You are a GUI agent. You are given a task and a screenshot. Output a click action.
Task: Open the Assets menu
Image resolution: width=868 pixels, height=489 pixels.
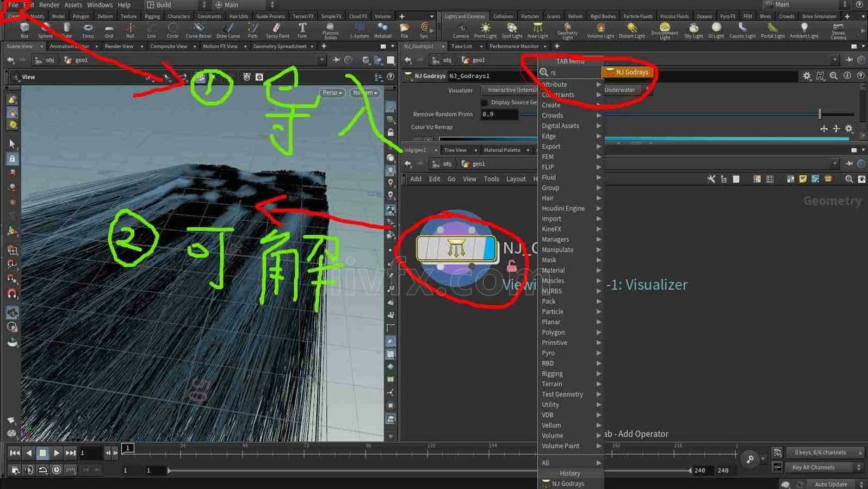pos(73,5)
